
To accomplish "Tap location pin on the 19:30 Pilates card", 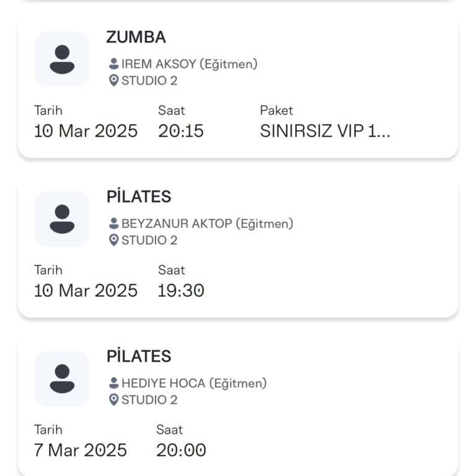I will [x=113, y=240].
